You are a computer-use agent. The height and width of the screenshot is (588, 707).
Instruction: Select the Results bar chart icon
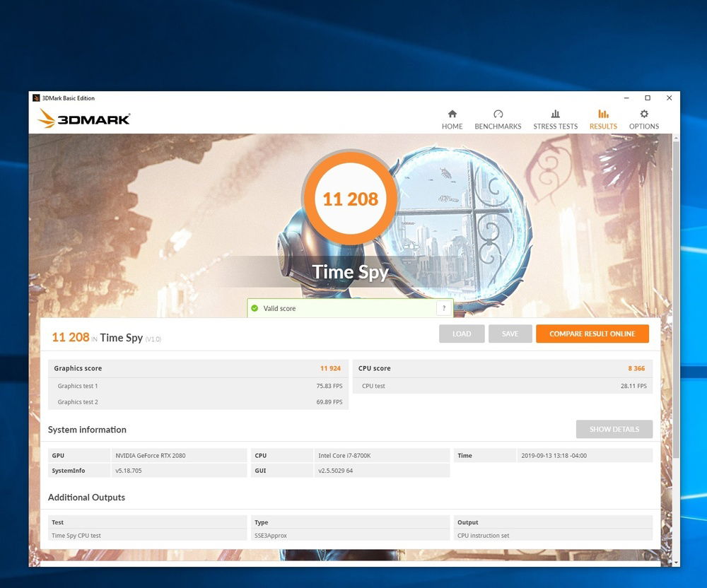[603, 114]
